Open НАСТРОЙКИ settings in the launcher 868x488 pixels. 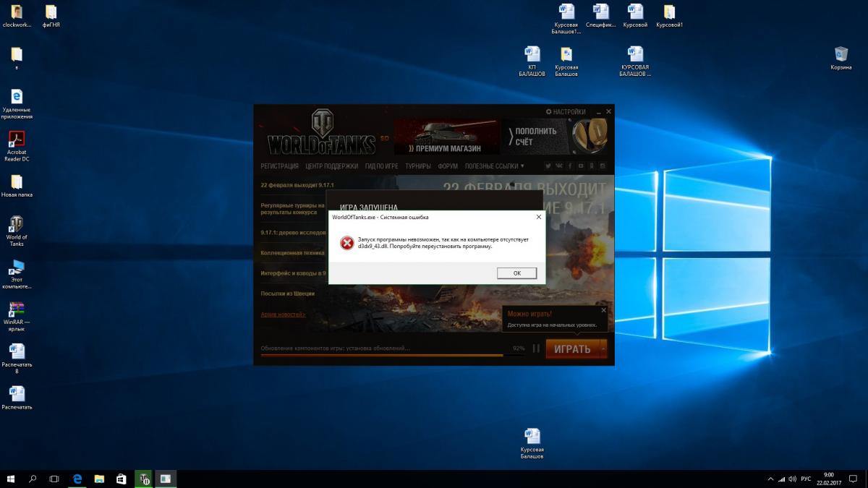point(566,112)
